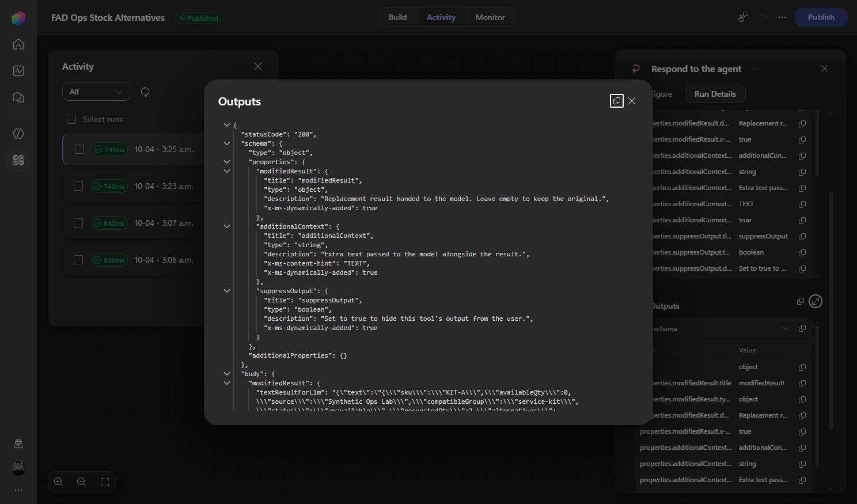857x504 pixels.
Task: Collapse the "schema" JSON node
Action: pos(227,143)
